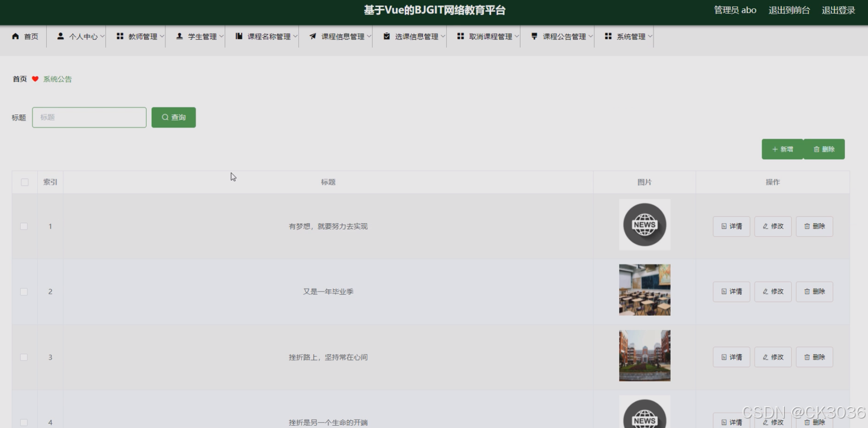Click trash icon in row 挫折路上，坚持常在心间

tap(807, 357)
